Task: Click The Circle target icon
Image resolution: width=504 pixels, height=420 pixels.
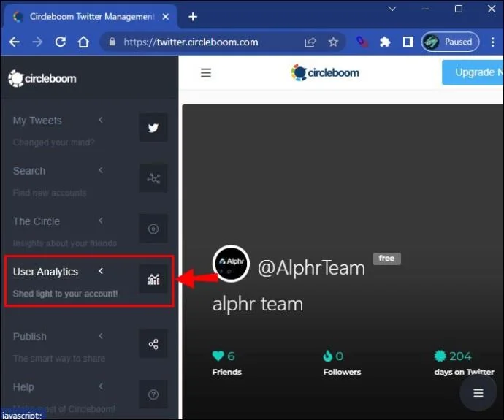Action: click(153, 229)
